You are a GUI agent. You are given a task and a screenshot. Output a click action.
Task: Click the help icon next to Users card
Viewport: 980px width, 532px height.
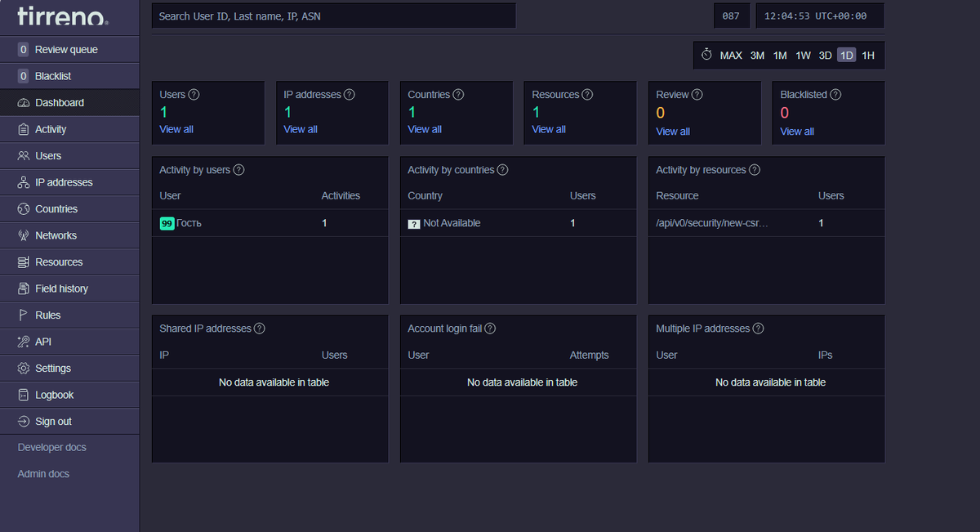(x=194, y=95)
